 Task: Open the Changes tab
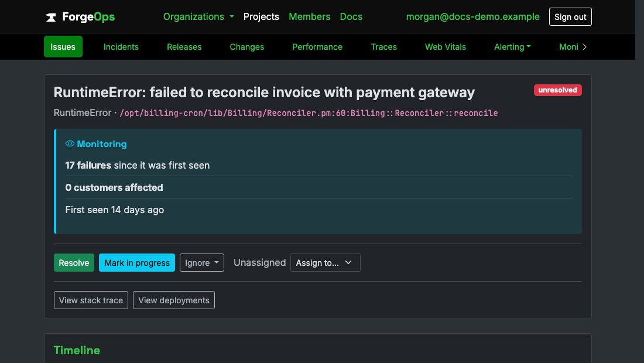coord(247,47)
